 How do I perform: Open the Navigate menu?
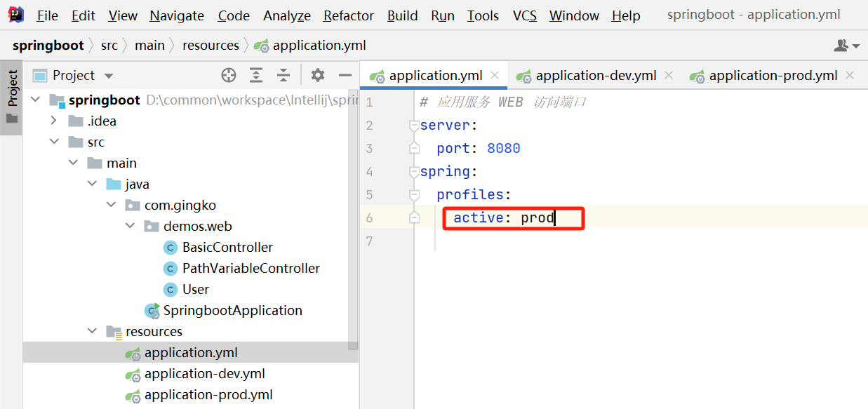coord(177,15)
